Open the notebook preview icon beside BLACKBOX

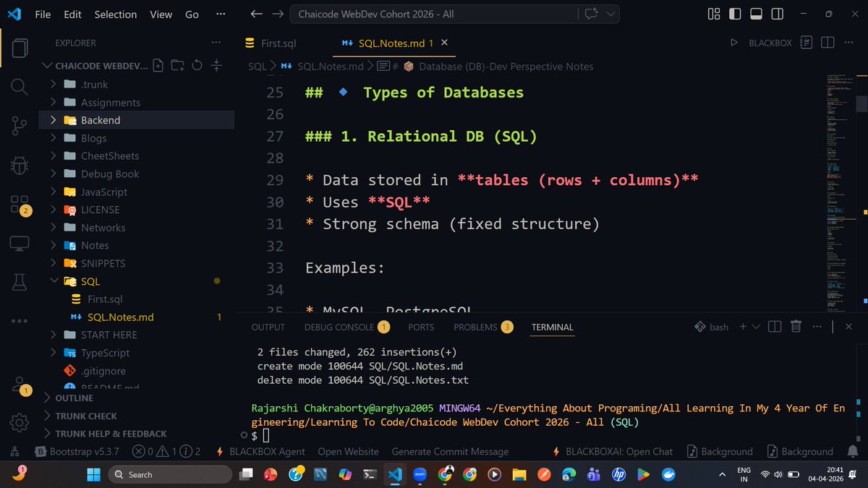(807, 43)
